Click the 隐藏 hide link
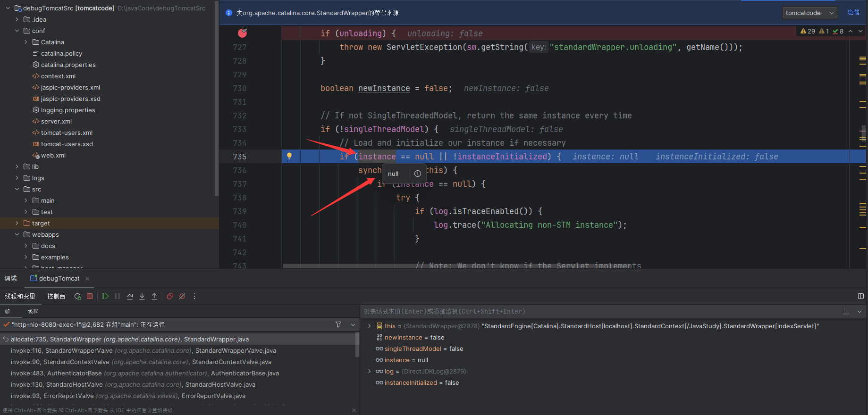Viewport: 868px width, 415px height. (853, 13)
